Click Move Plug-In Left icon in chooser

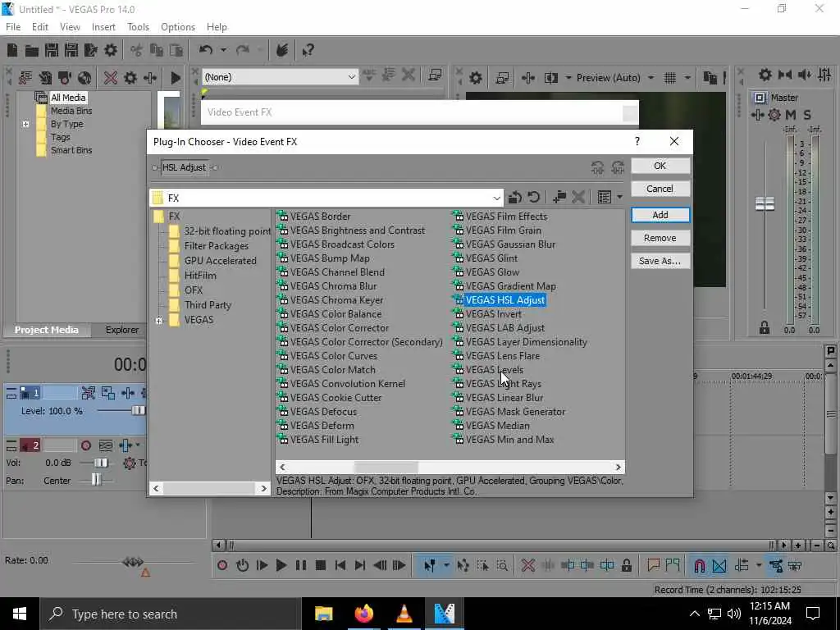click(598, 167)
